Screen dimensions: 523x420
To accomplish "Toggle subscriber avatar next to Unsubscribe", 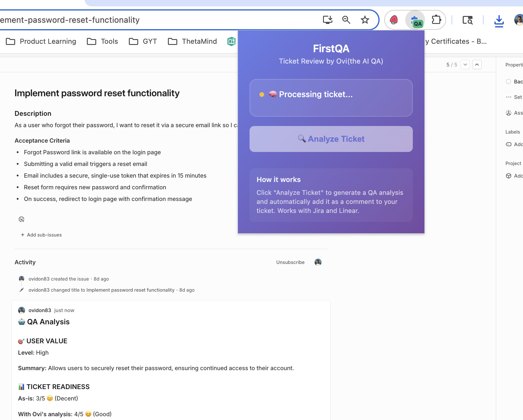I will tap(318, 262).
